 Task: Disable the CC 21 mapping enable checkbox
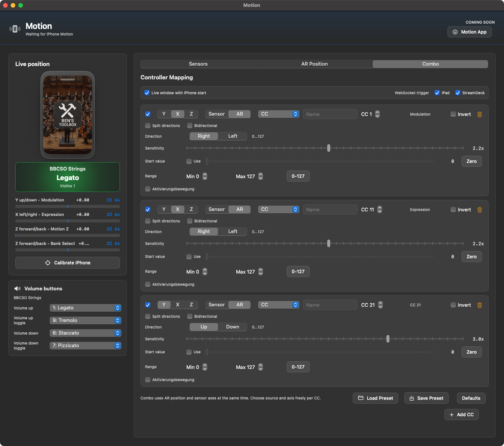(148, 305)
